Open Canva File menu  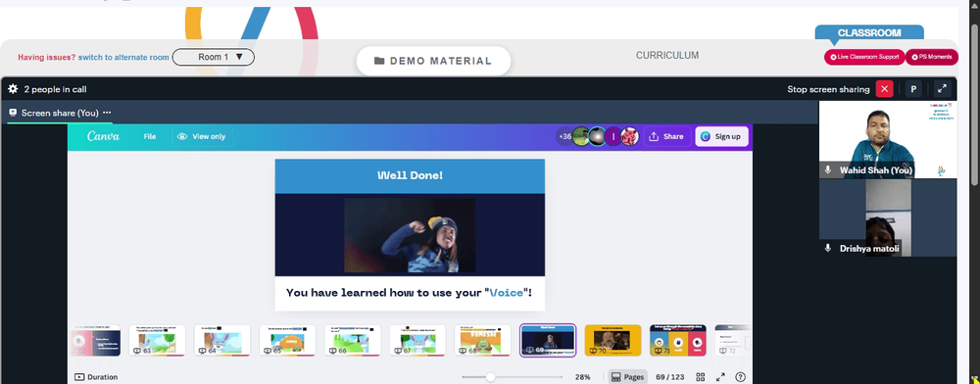(149, 136)
